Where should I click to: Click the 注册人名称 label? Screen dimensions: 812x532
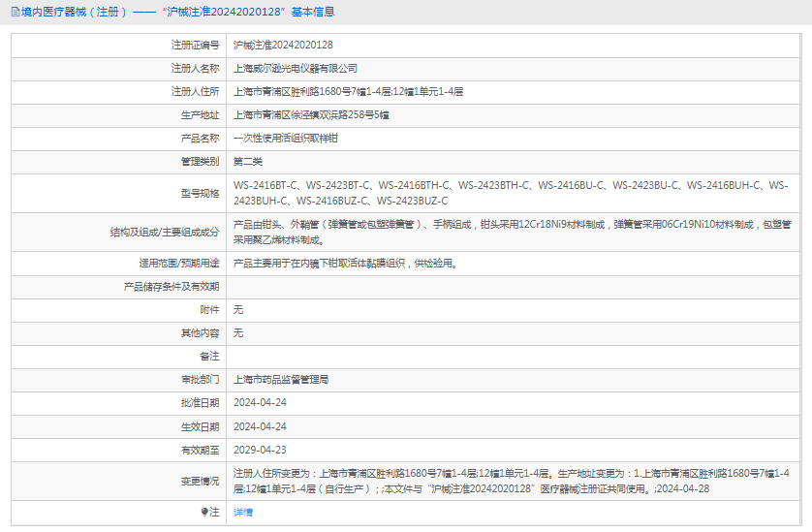click(x=195, y=69)
